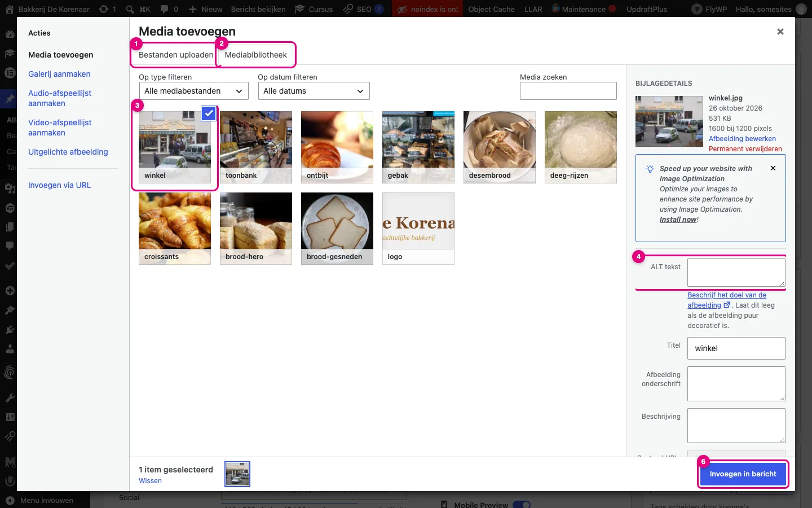Open the updates icon in the admin bar
This screenshot has height=508, width=812.
(x=104, y=9)
